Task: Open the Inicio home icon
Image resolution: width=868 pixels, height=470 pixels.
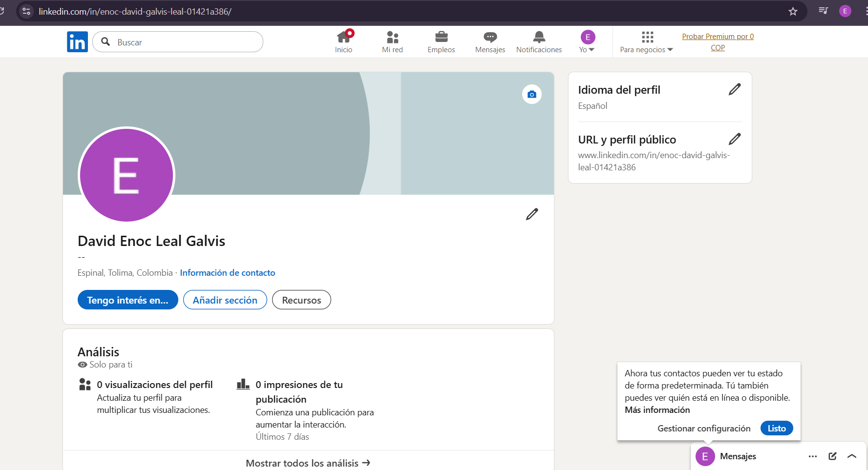Action: 344,42
